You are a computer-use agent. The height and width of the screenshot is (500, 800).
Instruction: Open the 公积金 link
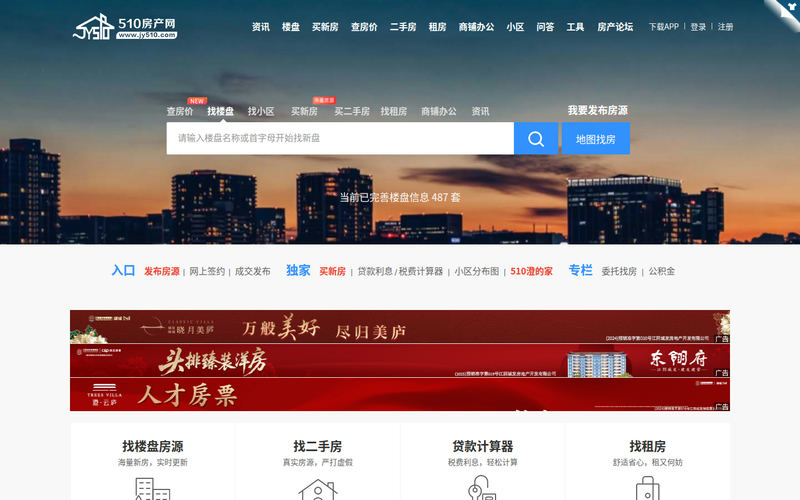click(662, 271)
